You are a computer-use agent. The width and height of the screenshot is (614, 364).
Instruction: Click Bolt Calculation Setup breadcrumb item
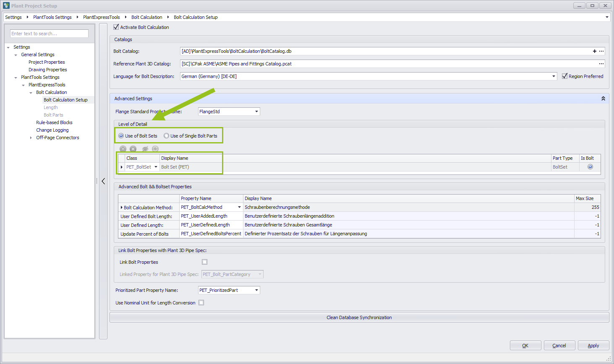196,17
